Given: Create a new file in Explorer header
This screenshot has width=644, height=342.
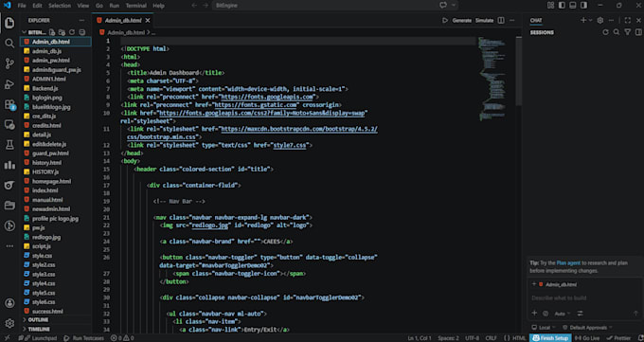Looking at the screenshot, I should tap(52, 32).
